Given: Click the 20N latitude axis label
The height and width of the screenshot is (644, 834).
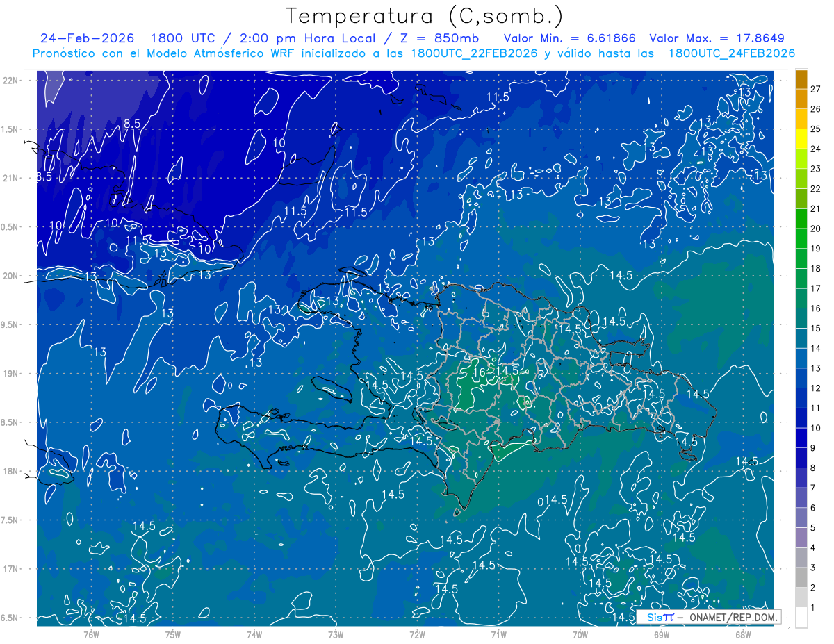Looking at the screenshot, I should click(10, 276).
